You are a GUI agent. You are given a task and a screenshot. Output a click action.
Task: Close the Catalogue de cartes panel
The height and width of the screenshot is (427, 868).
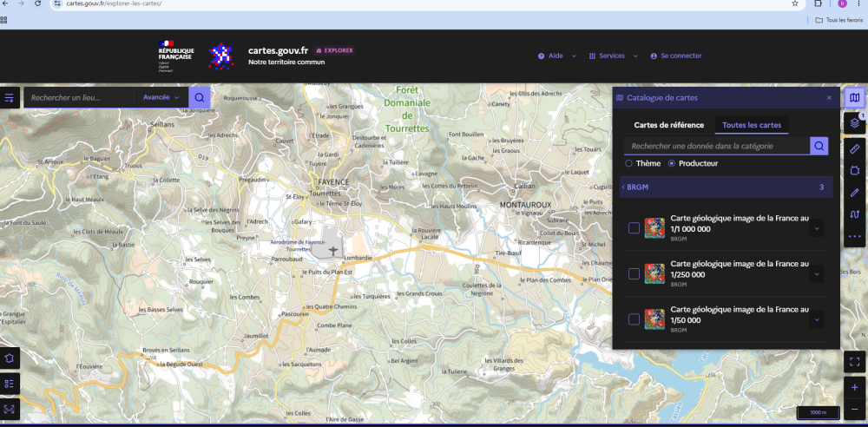[829, 98]
